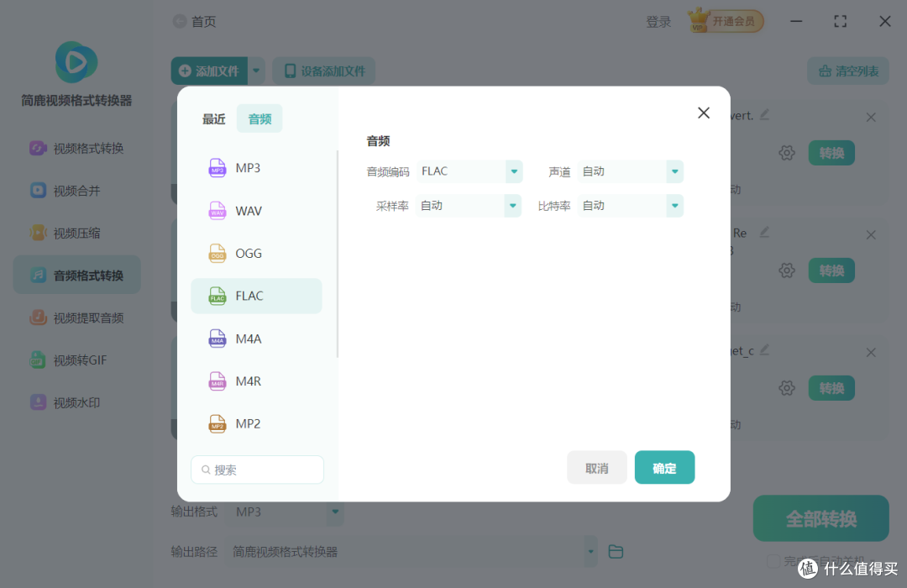The image size is (907, 588).
Task: Rename first file via pencil icon
Action: (x=764, y=114)
